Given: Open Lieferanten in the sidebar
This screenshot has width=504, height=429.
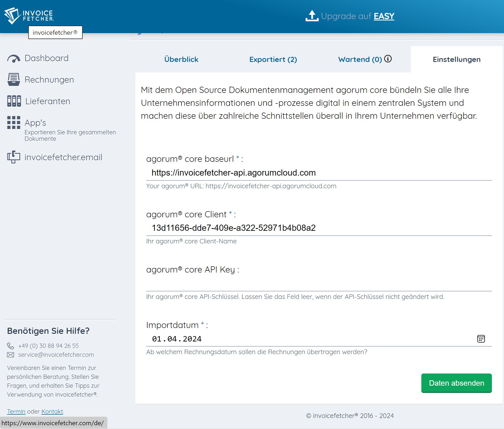Looking at the screenshot, I should tap(48, 101).
